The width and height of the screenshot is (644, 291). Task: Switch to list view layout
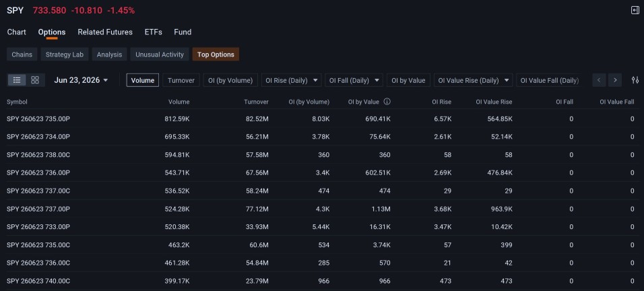(17, 80)
